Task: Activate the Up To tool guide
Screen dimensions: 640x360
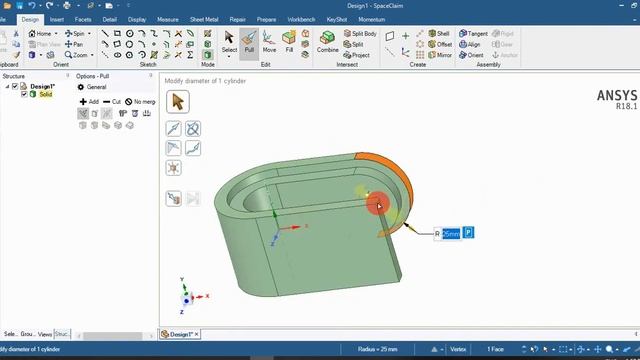Action: pos(173,199)
